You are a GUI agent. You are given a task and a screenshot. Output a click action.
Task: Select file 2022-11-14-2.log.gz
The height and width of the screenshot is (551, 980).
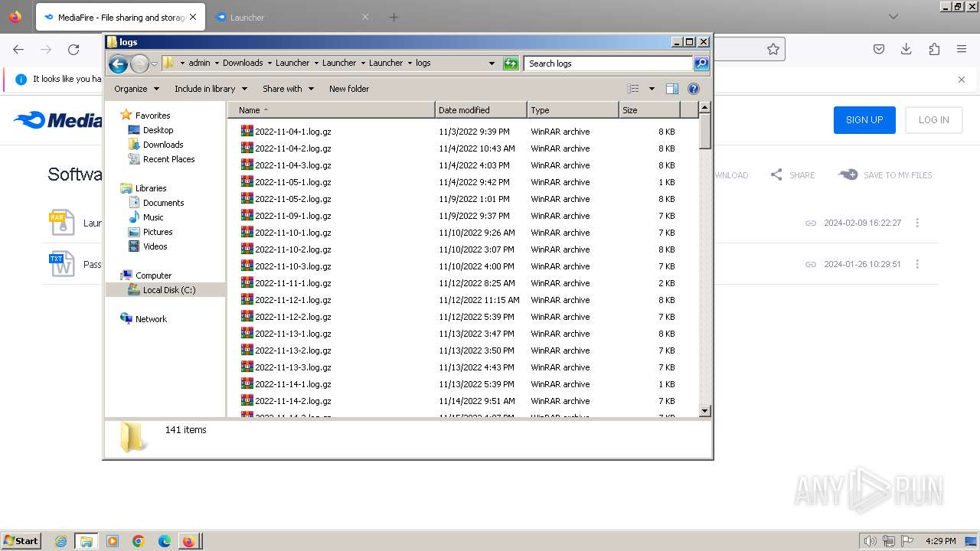292,401
